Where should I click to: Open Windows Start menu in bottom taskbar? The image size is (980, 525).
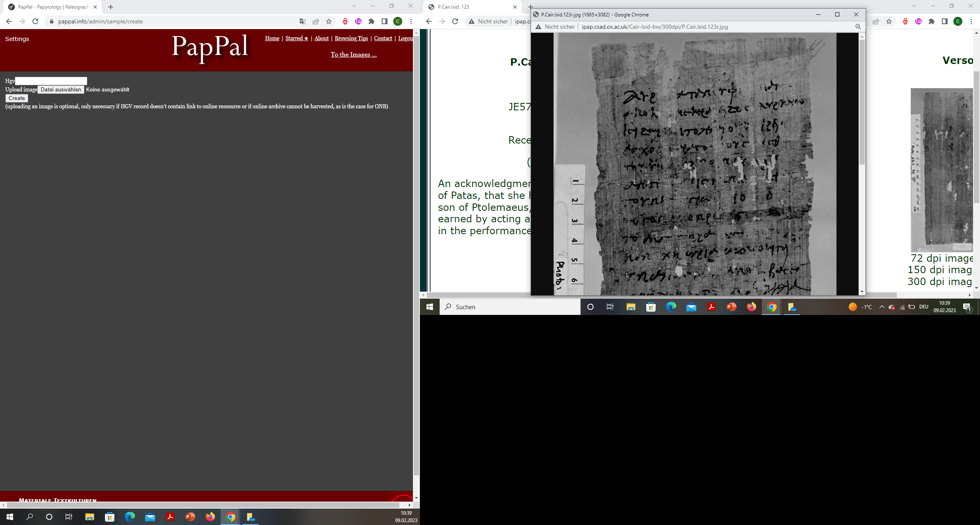(x=10, y=517)
